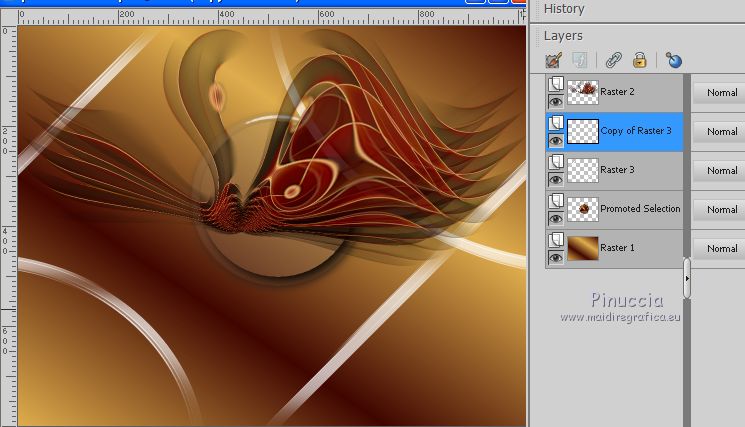Click the layer type icon for Raster 1
Screen dimensions: 745x427
pos(555,241)
